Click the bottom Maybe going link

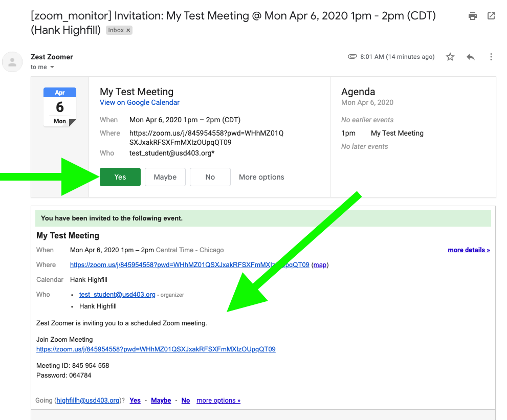[x=161, y=400]
